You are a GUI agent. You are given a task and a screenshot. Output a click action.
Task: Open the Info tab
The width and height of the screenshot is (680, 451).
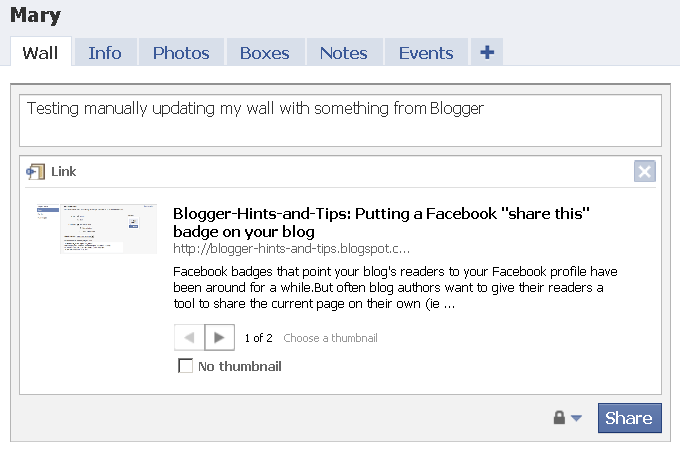(105, 52)
